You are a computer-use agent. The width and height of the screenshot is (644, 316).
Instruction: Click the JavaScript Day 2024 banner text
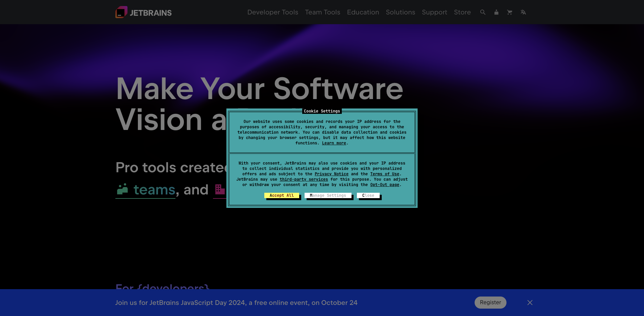tap(236, 303)
